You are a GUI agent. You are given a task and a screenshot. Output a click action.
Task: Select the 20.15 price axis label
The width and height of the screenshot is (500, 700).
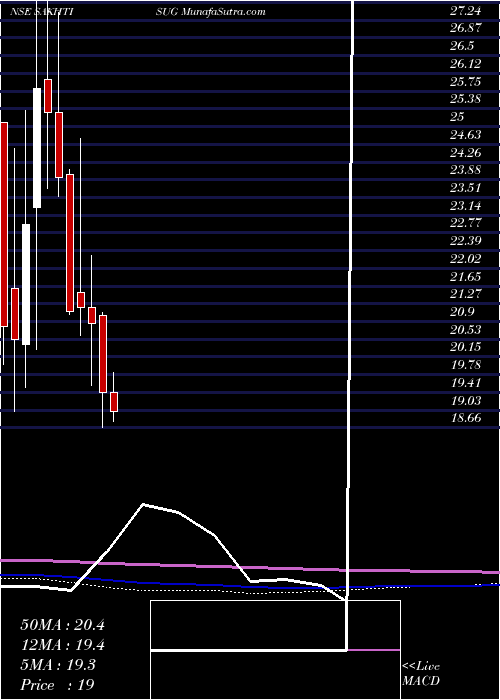point(466,347)
